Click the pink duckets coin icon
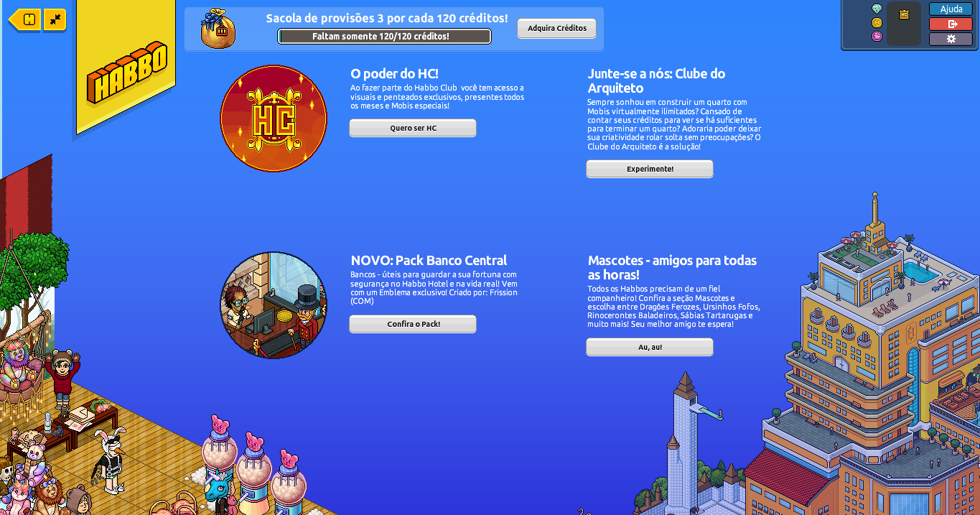Screen dimensions: 980x515 coord(877,37)
